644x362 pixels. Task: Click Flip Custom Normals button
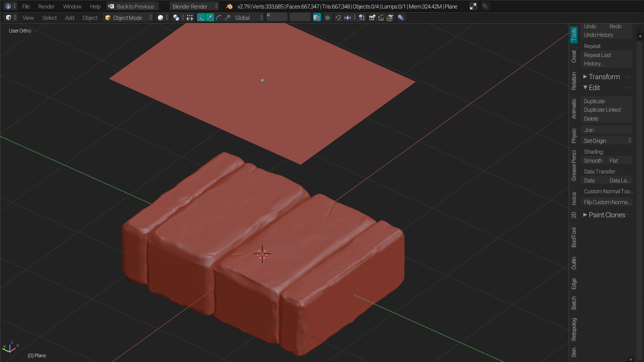(x=607, y=202)
